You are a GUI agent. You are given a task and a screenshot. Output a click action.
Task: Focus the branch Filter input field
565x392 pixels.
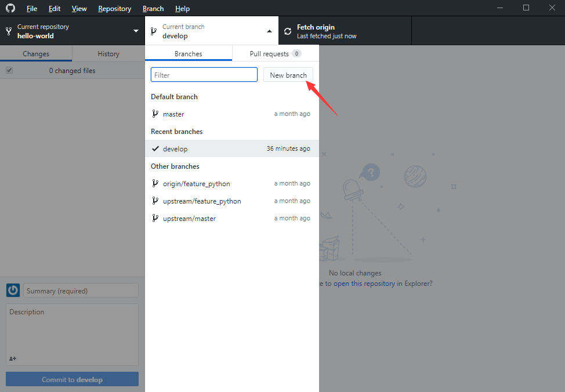click(x=204, y=75)
